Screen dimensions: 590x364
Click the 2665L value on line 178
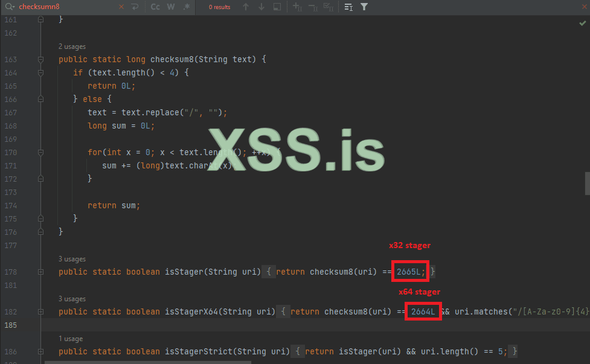[x=409, y=272]
